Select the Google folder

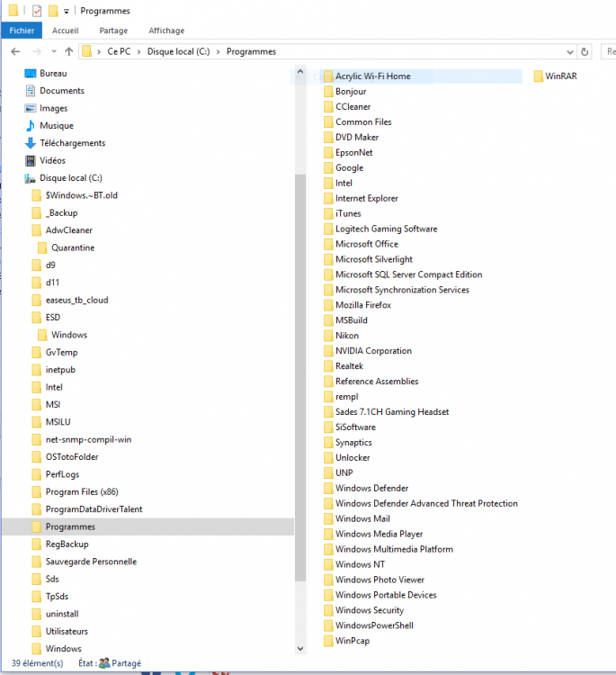tap(349, 168)
